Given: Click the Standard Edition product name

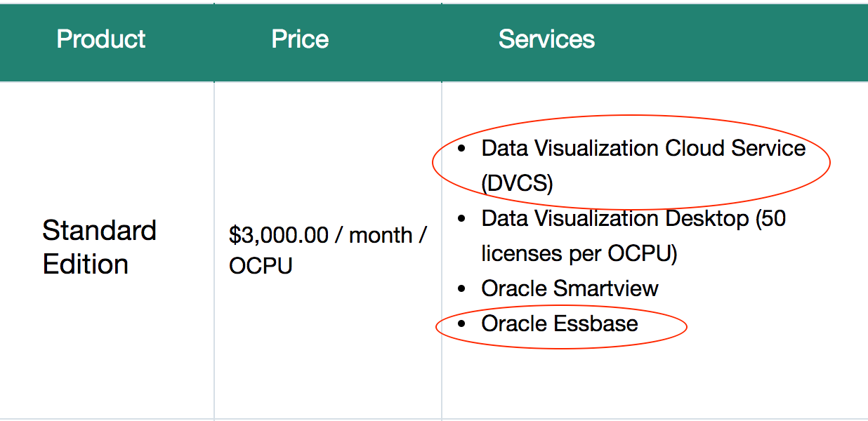Looking at the screenshot, I should click(x=99, y=247).
